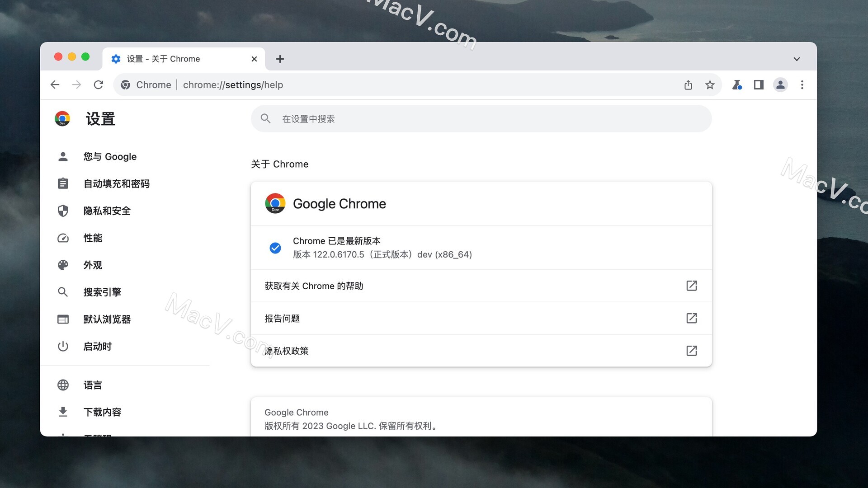Close the 设置 - 关于 Chrome tab
Image resolution: width=868 pixels, height=488 pixels.
click(x=254, y=59)
